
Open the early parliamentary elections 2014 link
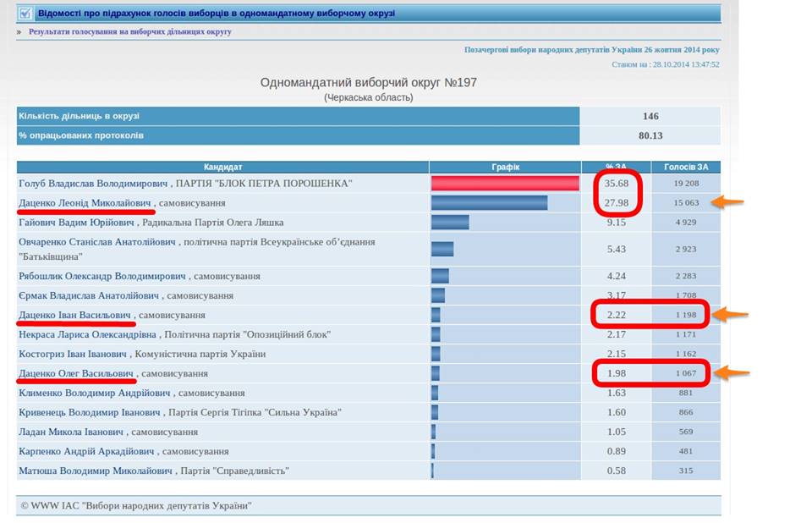[592, 50]
